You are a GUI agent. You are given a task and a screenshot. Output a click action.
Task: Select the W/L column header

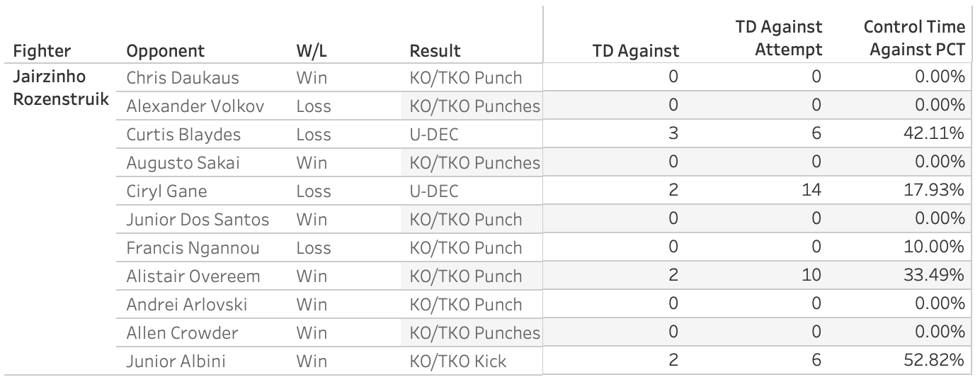coord(310,51)
